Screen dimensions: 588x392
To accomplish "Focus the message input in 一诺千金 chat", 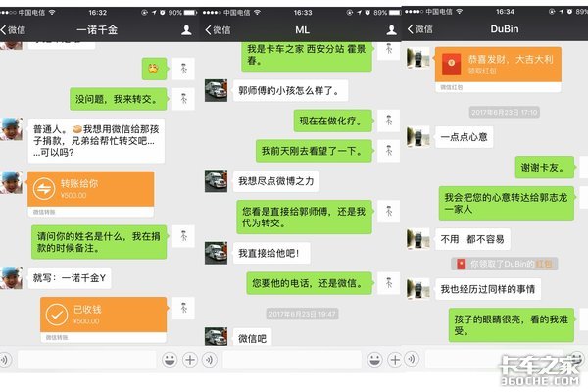I will [86, 360].
